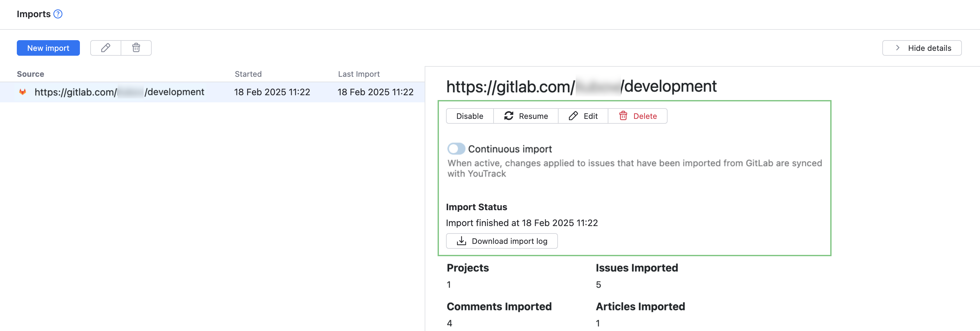980x331 pixels.
Task: Click the New import button
Action: pos(48,48)
